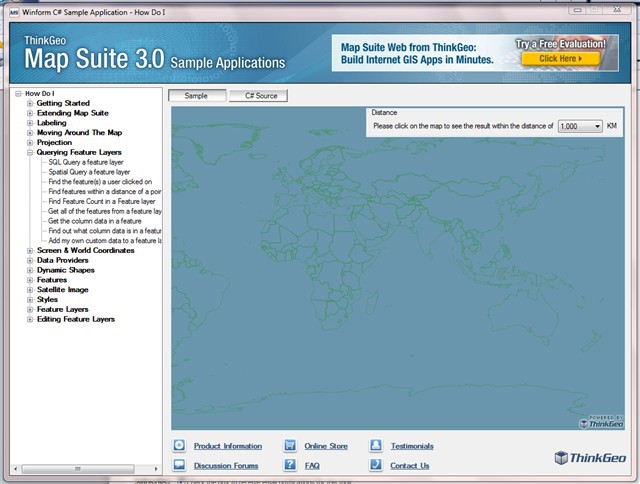640x484 pixels.
Task: Switch to the Sample tab
Action: click(196, 95)
